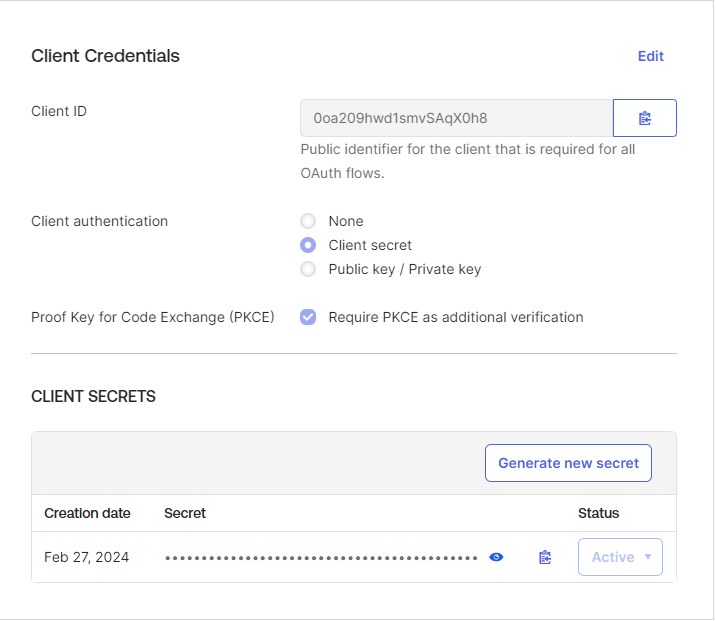The width and height of the screenshot is (716, 621).
Task: Reveal the secret with the eye icon
Action: [x=496, y=557]
